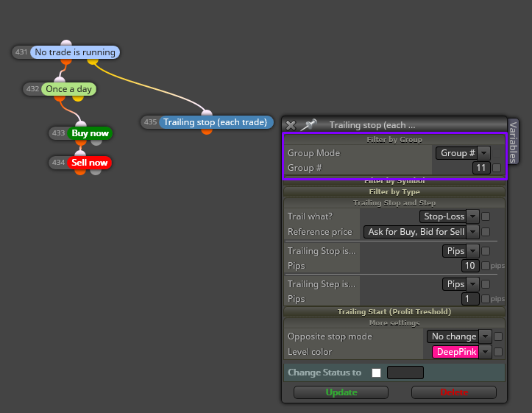Select the Buy now block
Viewport: 532px width, 413px height.
pyautogui.click(x=90, y=133)
